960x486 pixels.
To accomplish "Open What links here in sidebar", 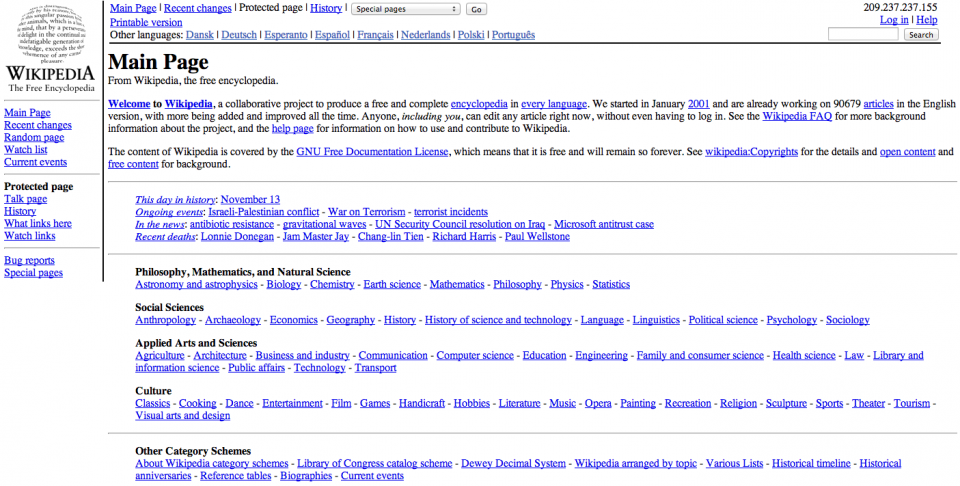I will click(38, 223).
